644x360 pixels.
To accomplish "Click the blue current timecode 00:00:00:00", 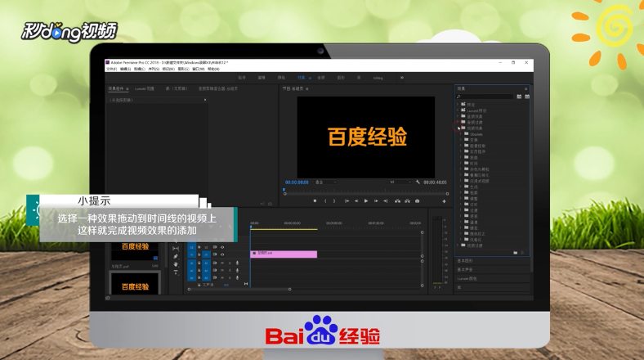I will click(297, 182).
